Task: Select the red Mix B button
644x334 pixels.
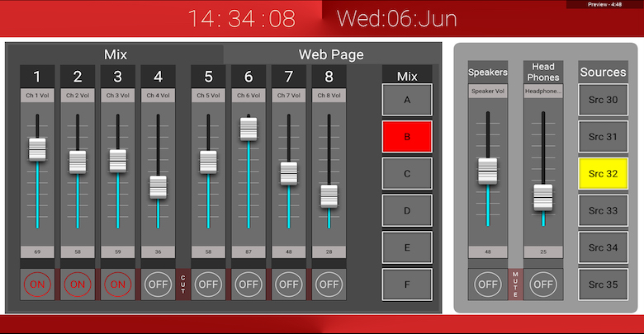Action: [x=407, y=137]
